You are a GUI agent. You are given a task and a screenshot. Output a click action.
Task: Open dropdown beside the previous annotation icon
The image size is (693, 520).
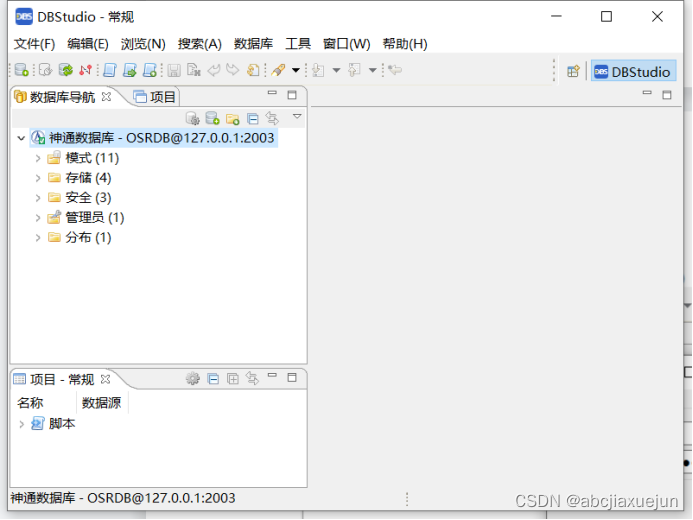(x=373, y=70)
